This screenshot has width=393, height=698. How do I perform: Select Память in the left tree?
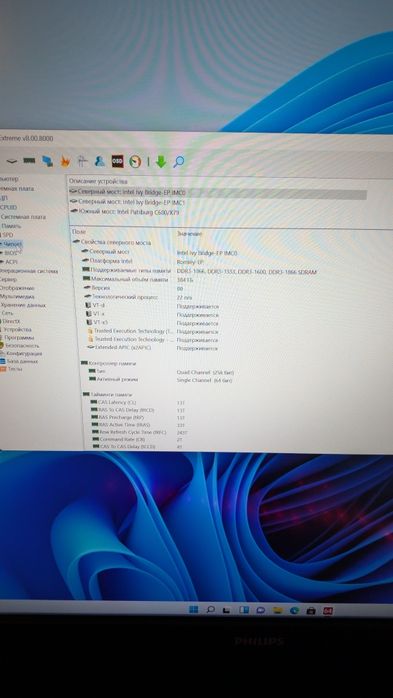[11, 226]
